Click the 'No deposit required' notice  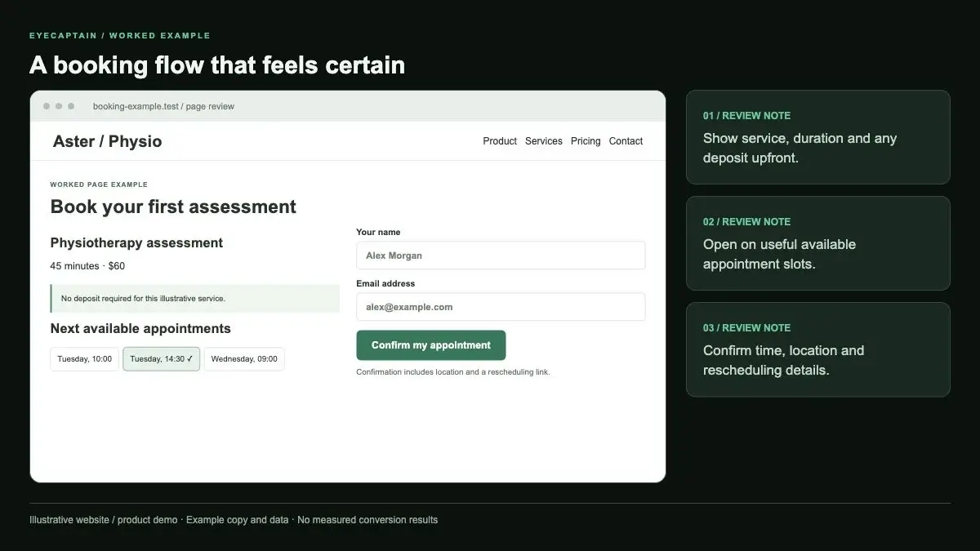click(194, 299)
